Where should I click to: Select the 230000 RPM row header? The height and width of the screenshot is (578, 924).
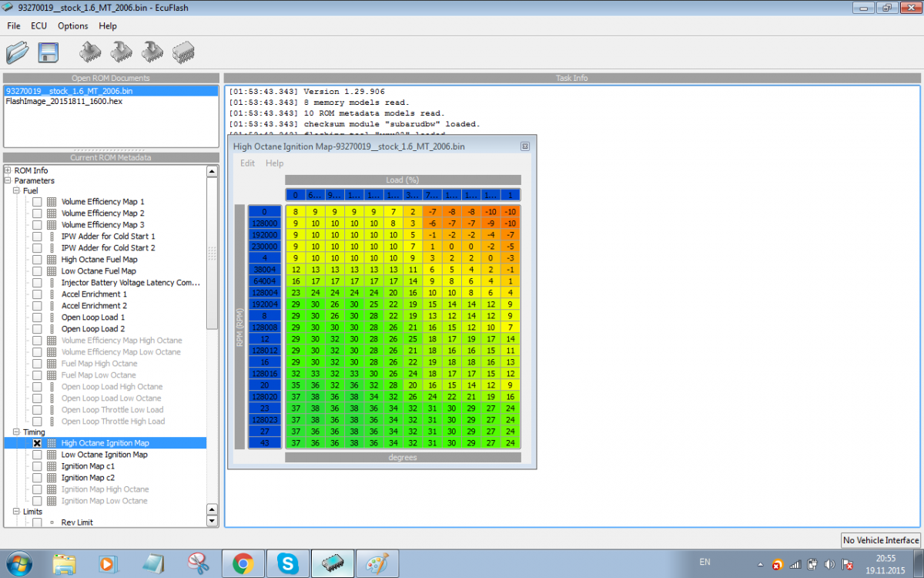264,247
